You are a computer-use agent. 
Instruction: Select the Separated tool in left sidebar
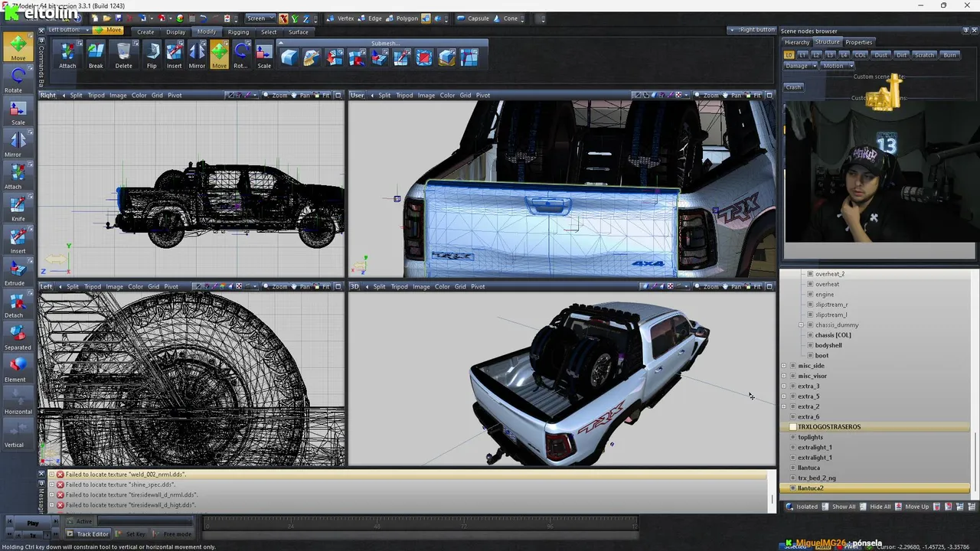pyautogui.click(x=18, y=337)
